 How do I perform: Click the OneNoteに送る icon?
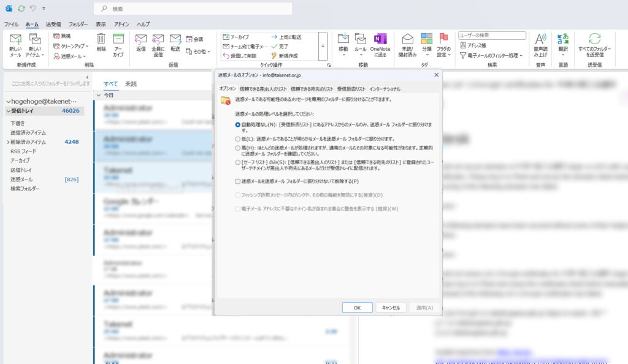pyautogui.click(x=381, y=40)
